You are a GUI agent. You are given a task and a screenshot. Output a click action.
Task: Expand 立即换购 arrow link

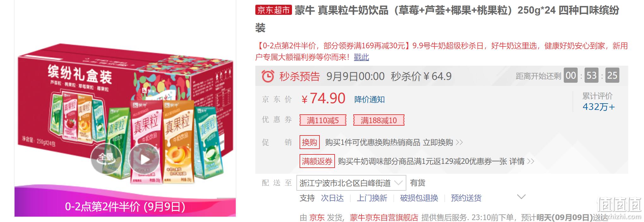pyautogui.click(x=442, y=142)
